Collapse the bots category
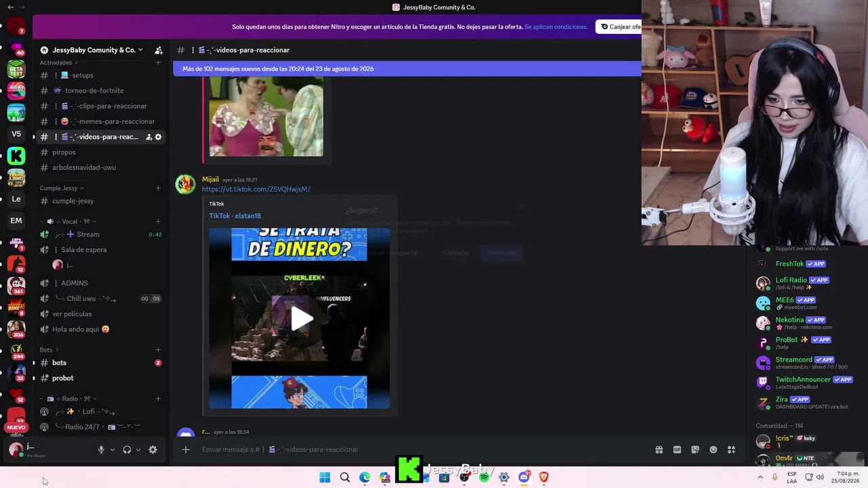 point(49,350)
